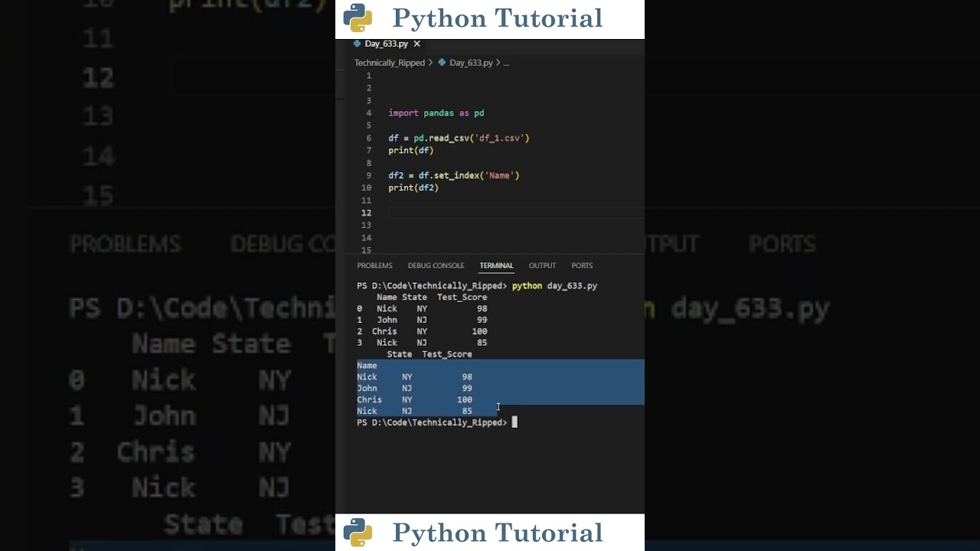Click the print(df2) line in editor
The height and width of the screenshot is (551, 980).
[413, 187]
